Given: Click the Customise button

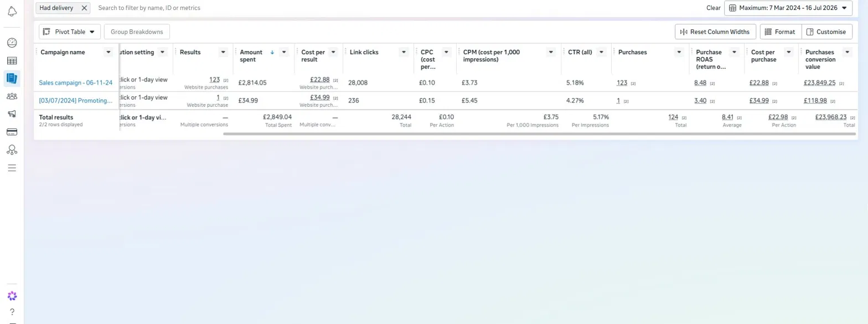Looking at the screenshot, I should tap(827, 32).
